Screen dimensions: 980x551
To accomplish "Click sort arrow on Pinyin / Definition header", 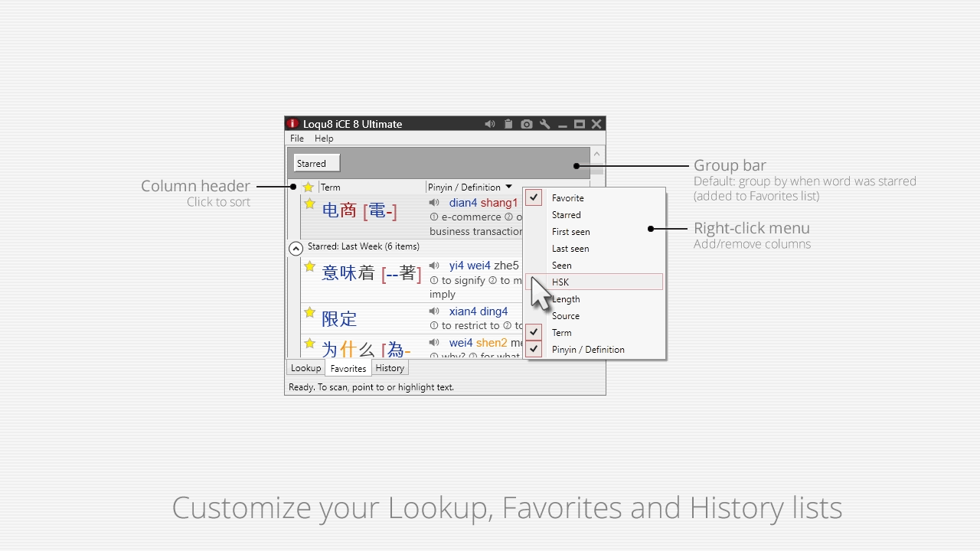I will coord(508,187).
